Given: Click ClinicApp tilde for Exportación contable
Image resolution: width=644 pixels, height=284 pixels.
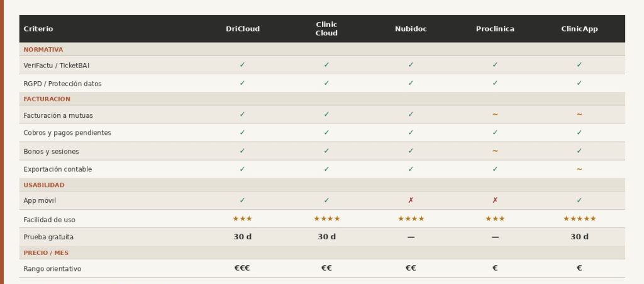Looking at the screenshot, I should [579, 169].
